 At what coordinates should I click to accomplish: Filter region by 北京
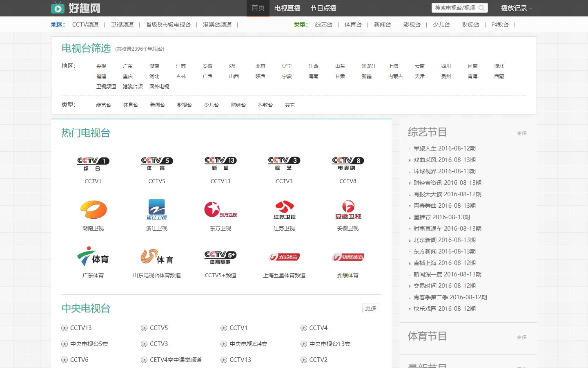pos(261,66)
